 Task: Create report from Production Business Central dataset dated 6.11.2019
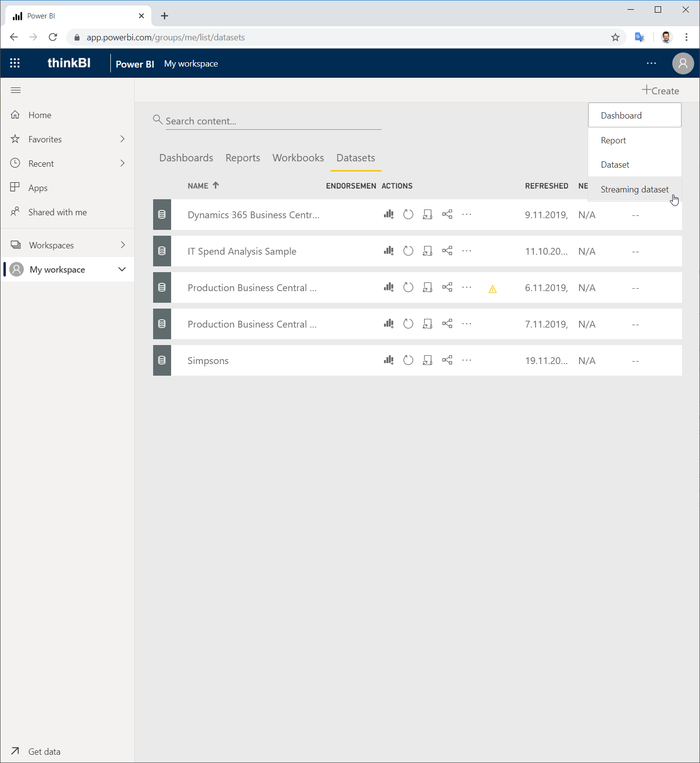[x=388, y=287]
